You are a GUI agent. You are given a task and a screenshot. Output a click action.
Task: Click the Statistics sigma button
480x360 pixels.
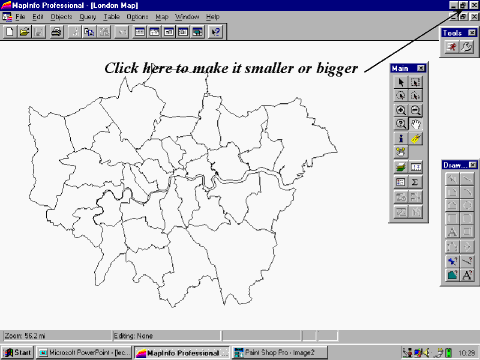[415, 182]
